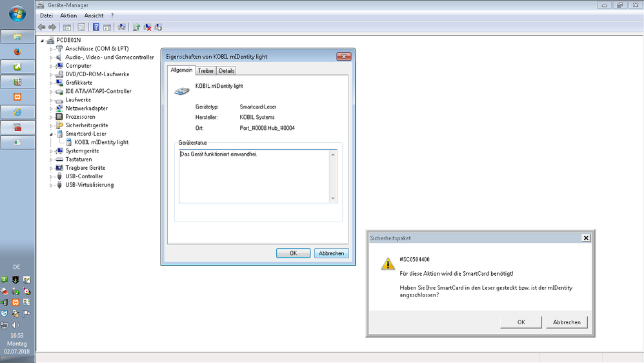Click the Gerätestatus scrollbar down arrow
Viewport: 644px width, 363px height.
click(x=333, y=198)
